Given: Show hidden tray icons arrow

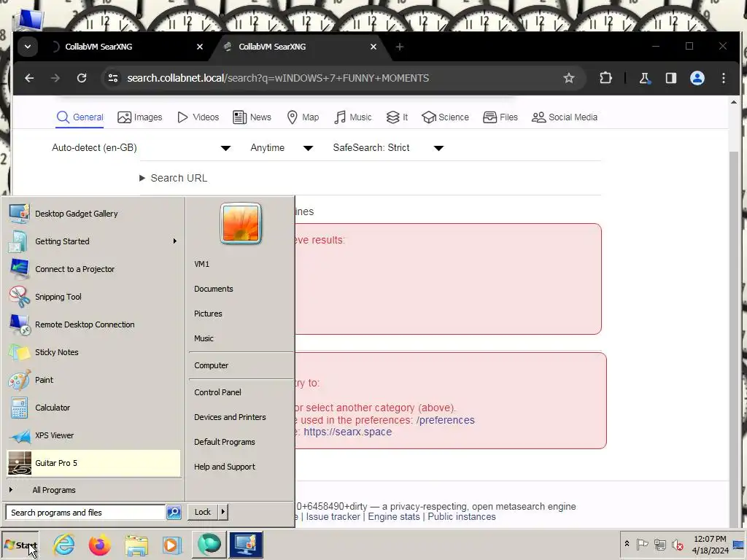Looking at the screenshot, I should (627, 544).
